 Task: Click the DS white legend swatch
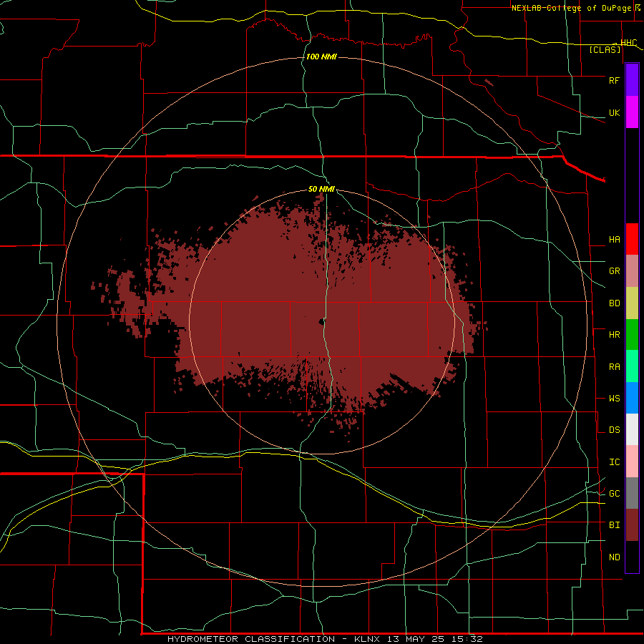(632, 429)
